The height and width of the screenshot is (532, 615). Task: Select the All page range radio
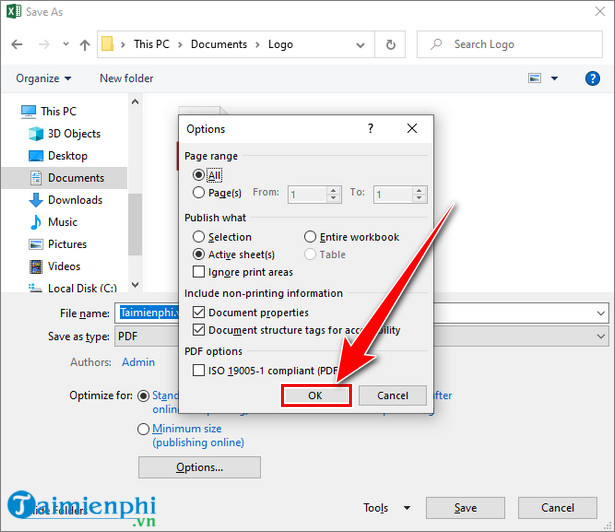point(198,175)
